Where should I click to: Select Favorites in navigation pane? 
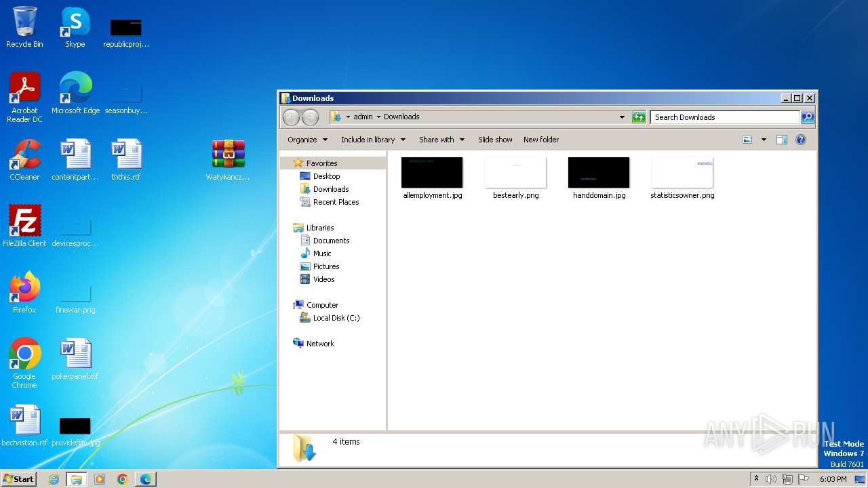click(x=321, y=163)
